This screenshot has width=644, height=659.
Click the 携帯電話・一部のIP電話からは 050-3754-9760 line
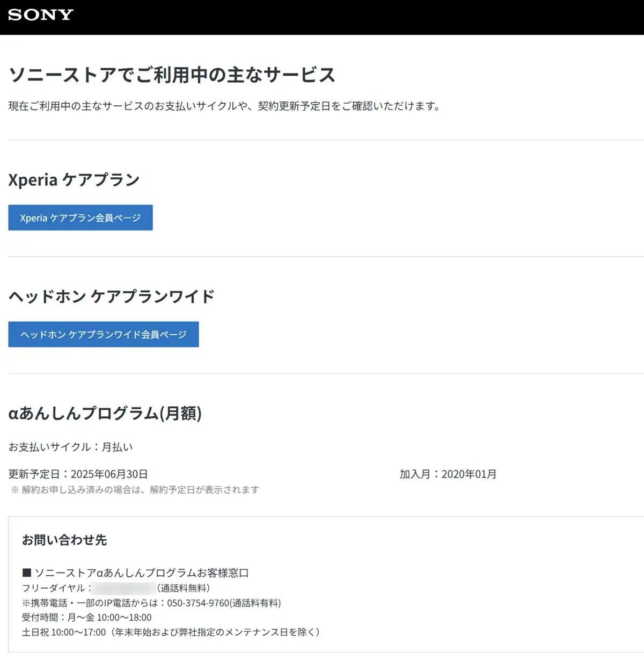[151, 603]
